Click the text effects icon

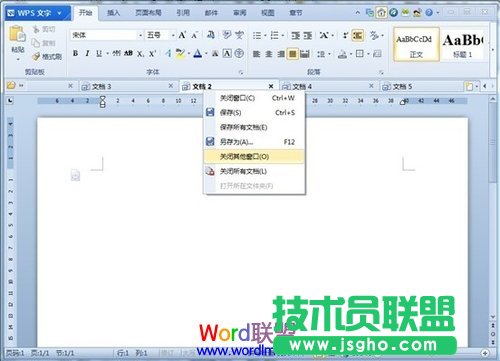(x=168, y=53)
